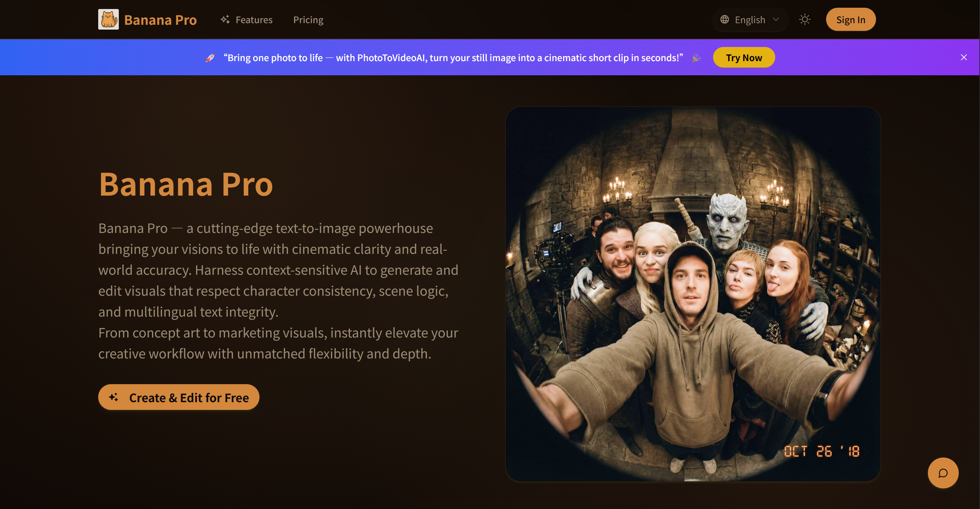Click the globe icon in the language selector
The width and height of the screenshot is (980, 509).
coord(725,19)
